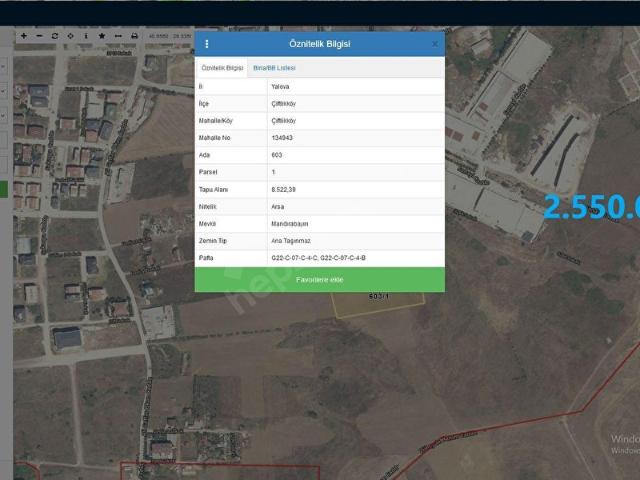The width and height of the screenshot is (640, 480).
Task: Select the crosshair locate tool
Action: tap(70, 36)
